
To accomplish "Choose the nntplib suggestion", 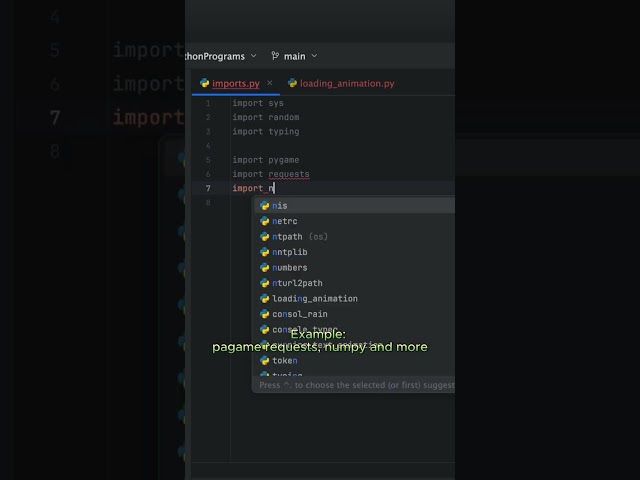I will [355, 252].
